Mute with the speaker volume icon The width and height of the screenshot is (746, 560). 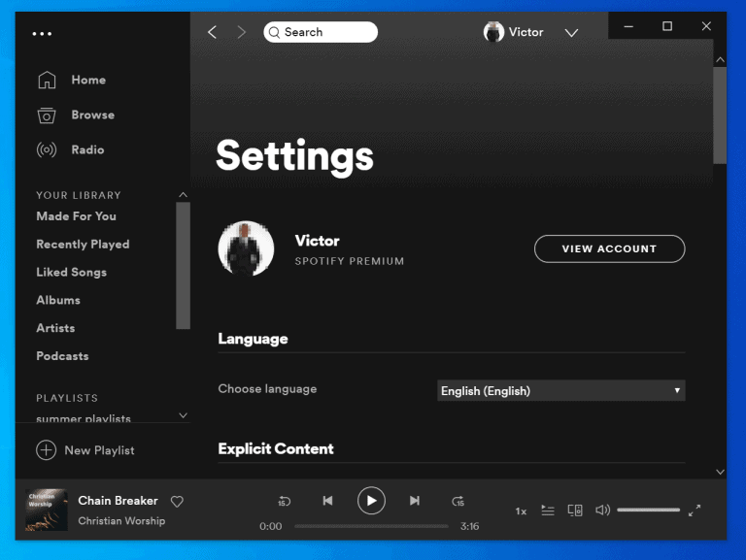602,511
